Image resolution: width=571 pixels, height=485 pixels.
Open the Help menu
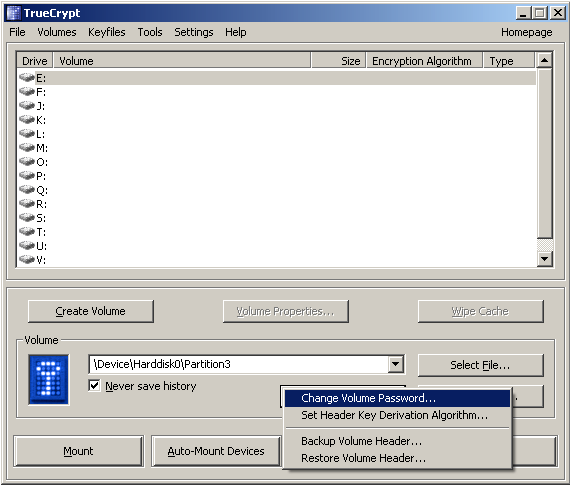pos(236,32)
